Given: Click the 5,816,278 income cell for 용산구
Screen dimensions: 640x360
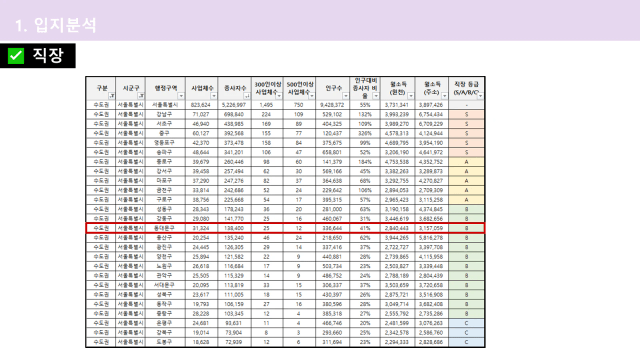Looking at the screenshot, I should [x=431, y=238].
